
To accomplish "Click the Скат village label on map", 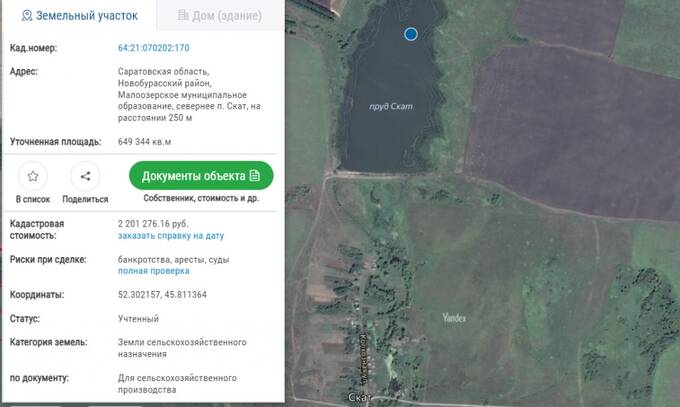I will (x=358, y=398).
